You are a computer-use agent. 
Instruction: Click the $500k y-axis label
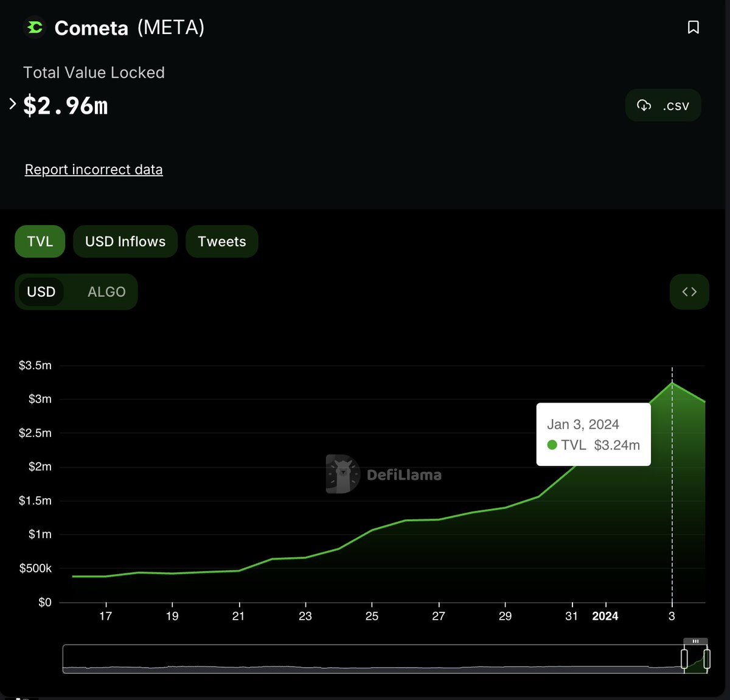[35, 568]
